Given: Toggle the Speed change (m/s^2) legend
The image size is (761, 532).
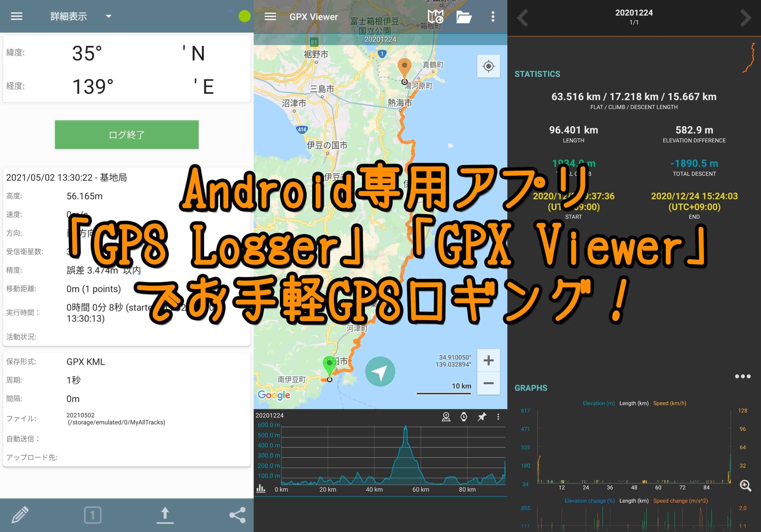Looking at the screenshot, I should coord(680,501).
